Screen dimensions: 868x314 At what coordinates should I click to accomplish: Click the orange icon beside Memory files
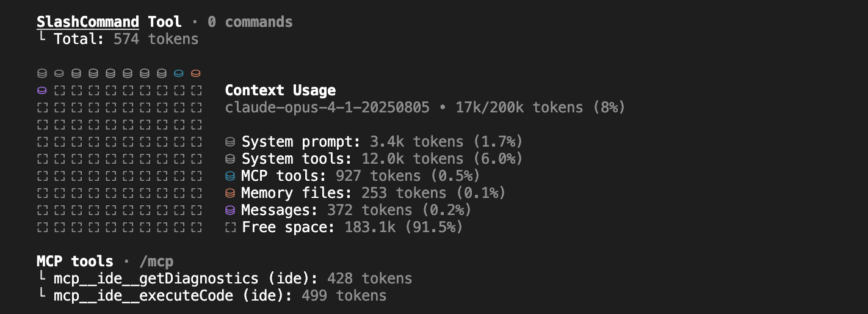(x=230, y=194)
